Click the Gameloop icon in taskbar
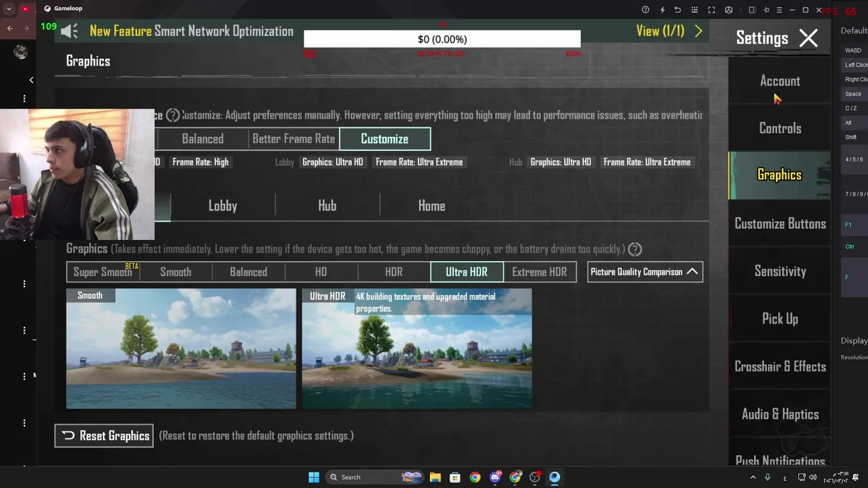 coord(555,477)
